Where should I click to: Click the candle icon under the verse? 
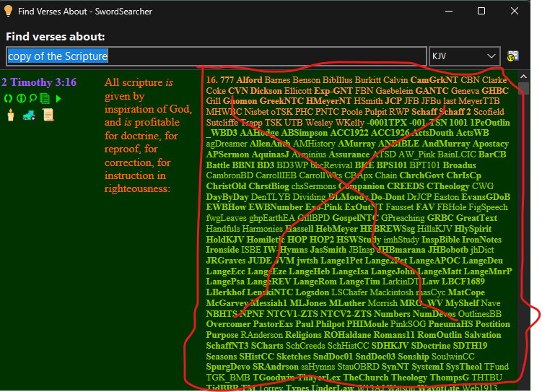coord(11,115)
